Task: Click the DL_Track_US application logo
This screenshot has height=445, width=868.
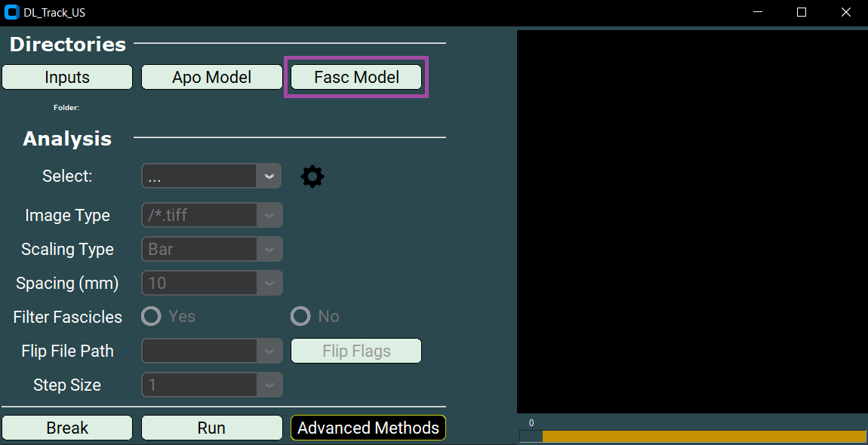Action: 11,12
